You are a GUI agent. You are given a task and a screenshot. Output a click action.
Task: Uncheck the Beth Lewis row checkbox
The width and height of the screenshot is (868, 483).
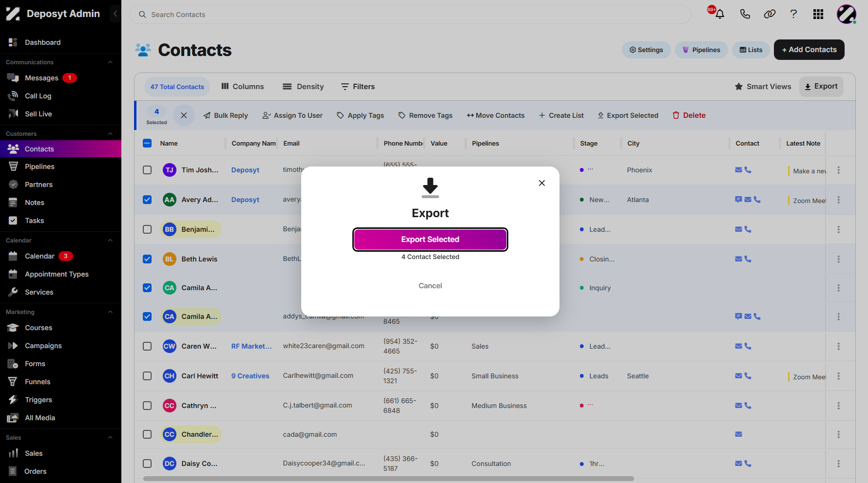(x=147, y=259)
